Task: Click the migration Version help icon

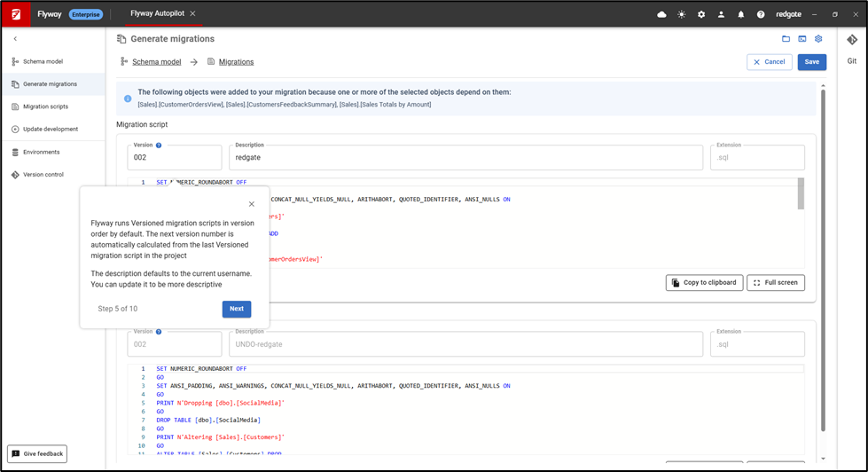Action: pyautogui.click(x=159, y=146)
